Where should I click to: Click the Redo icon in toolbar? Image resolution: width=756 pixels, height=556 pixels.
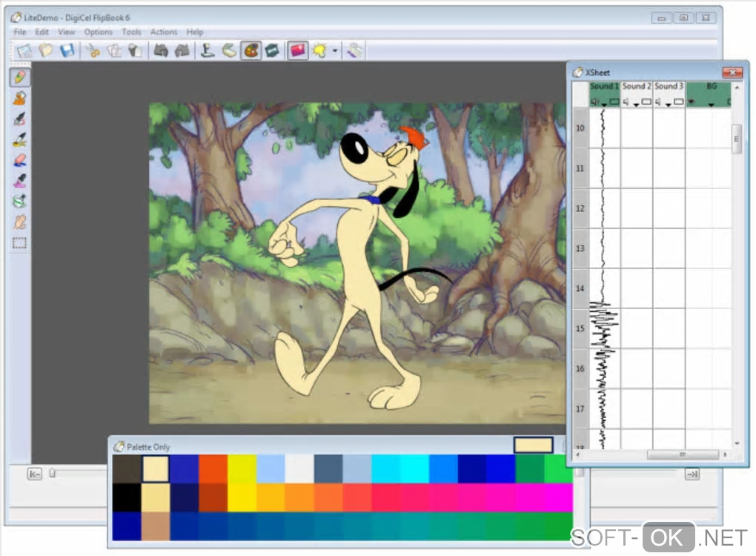click(x=182, y=50)
